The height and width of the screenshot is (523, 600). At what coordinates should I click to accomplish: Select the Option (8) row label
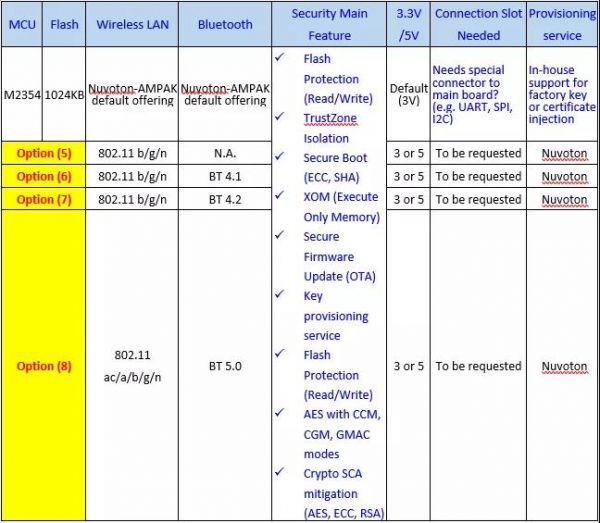(43, 366)
